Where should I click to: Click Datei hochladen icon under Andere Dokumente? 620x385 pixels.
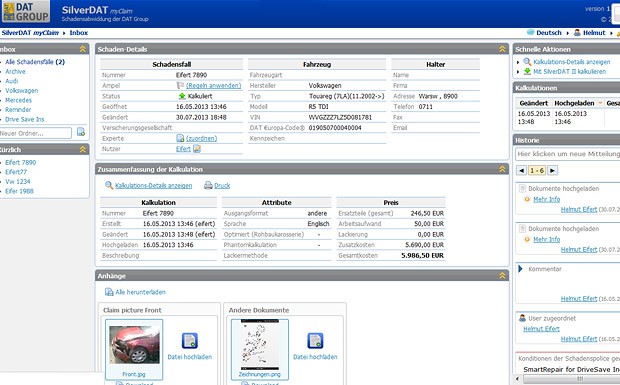coord(315,341)
